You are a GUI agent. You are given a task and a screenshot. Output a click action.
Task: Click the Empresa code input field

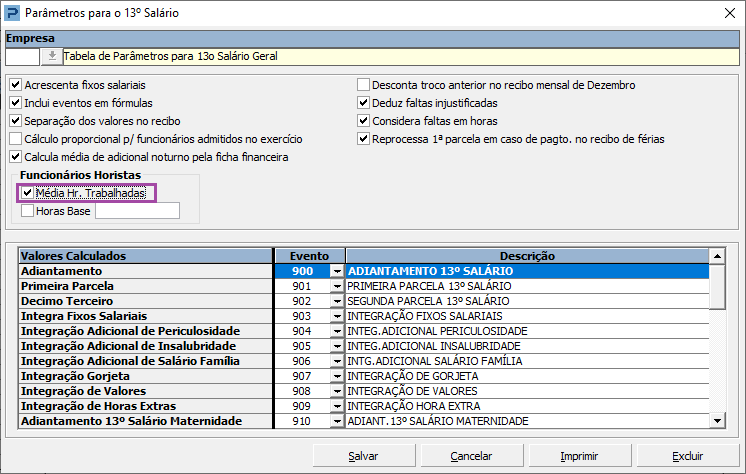[22, 56]
